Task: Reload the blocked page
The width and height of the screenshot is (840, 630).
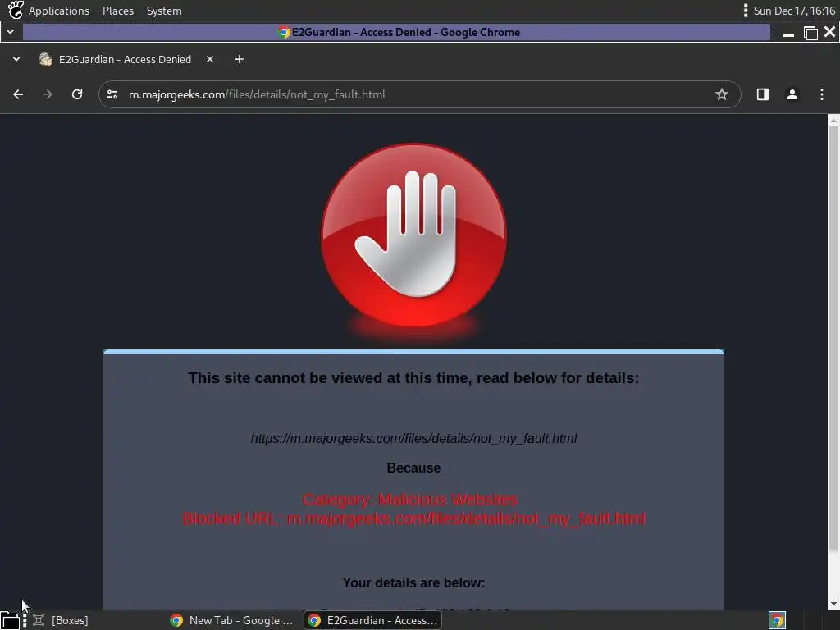Action: [x=77, y=94]
